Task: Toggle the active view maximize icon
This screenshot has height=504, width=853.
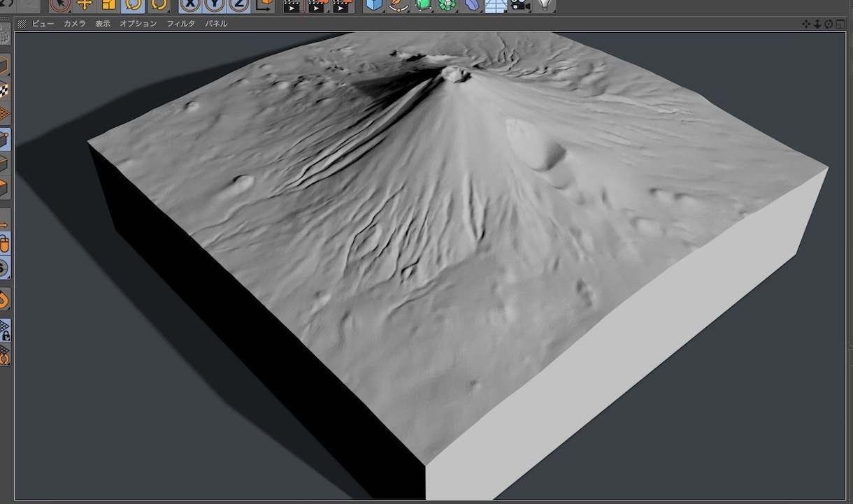Action: pyautogui.click(x=840, y=24)
